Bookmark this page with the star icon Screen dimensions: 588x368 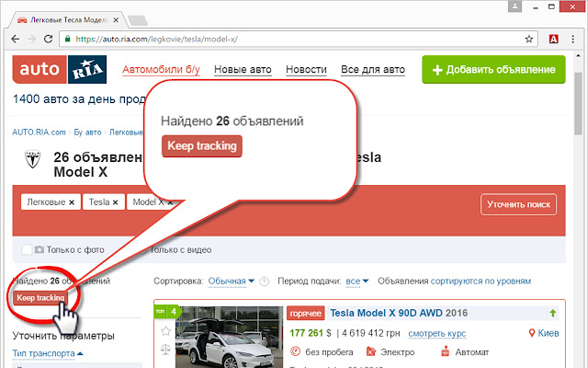click(529, 39)
